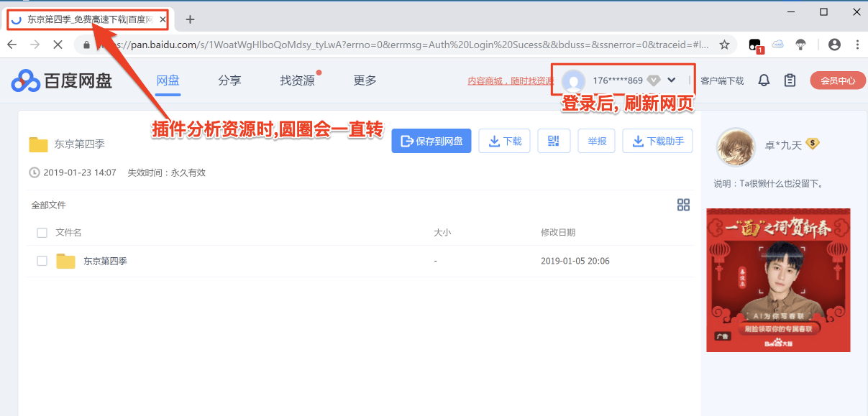Check the 东京第四季 folder row checkbox

[42, 261]
